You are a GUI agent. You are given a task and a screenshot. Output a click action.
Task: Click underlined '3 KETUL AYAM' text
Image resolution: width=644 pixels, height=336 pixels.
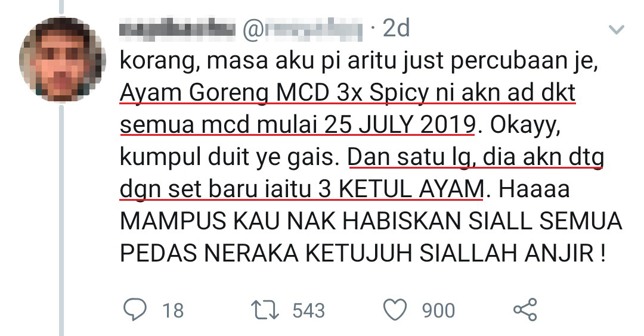coord(402,189)
